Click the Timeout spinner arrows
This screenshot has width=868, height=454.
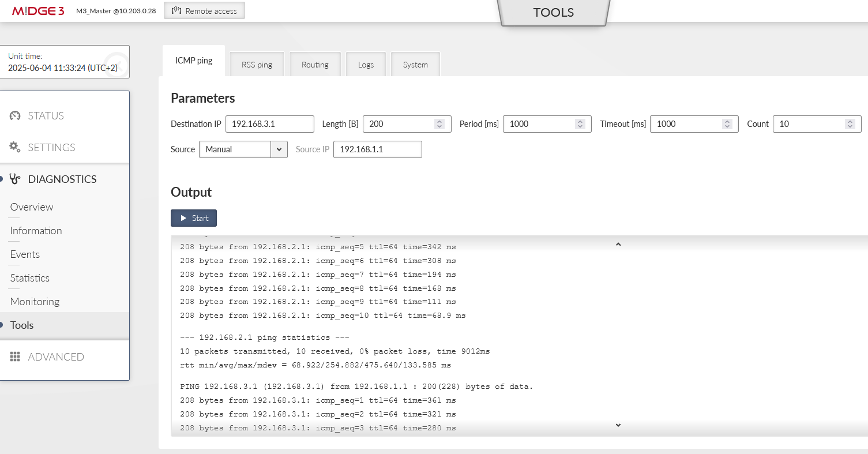[727, 124]
